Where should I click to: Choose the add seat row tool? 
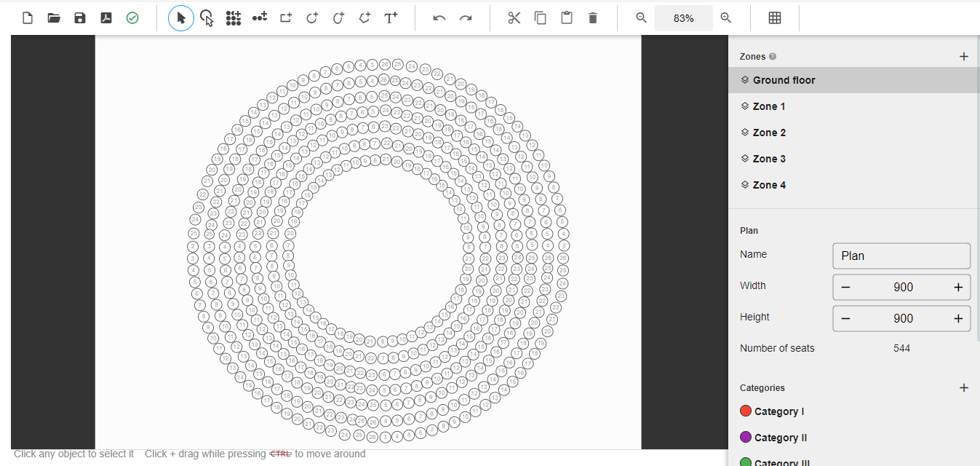[x=260, y=18]
